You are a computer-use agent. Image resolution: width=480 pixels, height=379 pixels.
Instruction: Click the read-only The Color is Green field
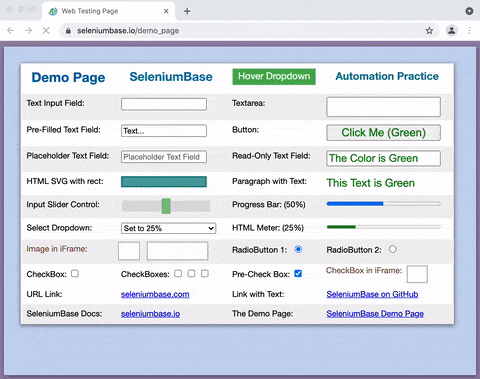coord(383,158)
